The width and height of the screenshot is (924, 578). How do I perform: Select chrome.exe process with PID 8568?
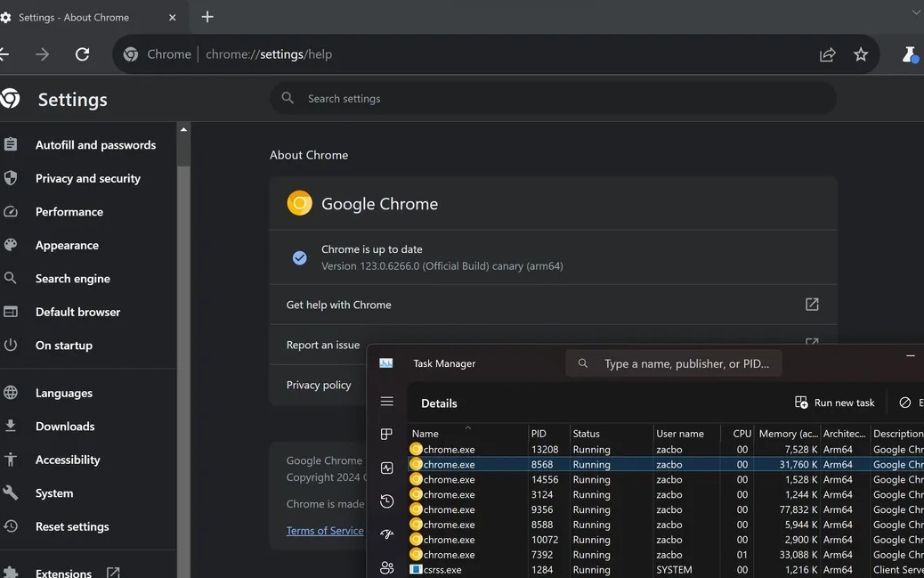coord(666,464)
